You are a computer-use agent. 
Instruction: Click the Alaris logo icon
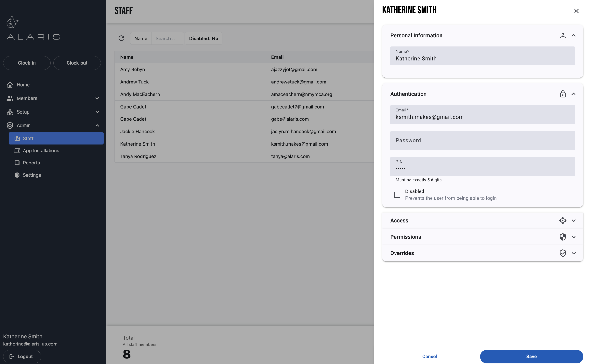click(12, 22)
